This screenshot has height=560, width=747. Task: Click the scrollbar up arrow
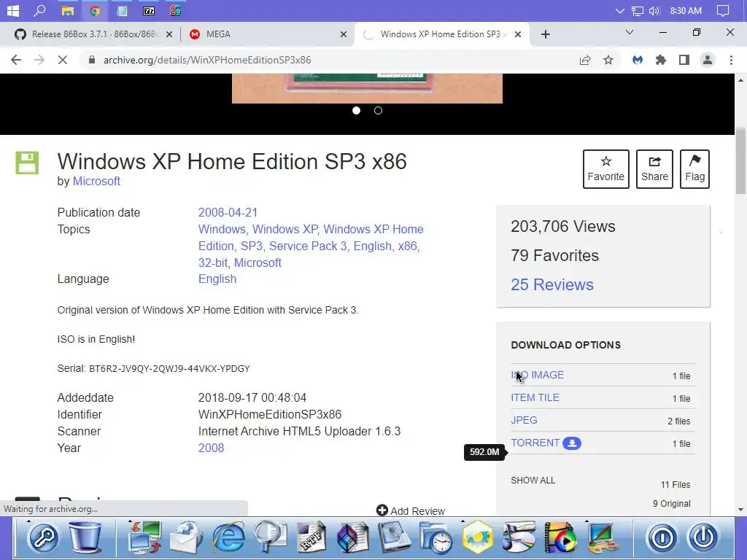click(741, 80)
